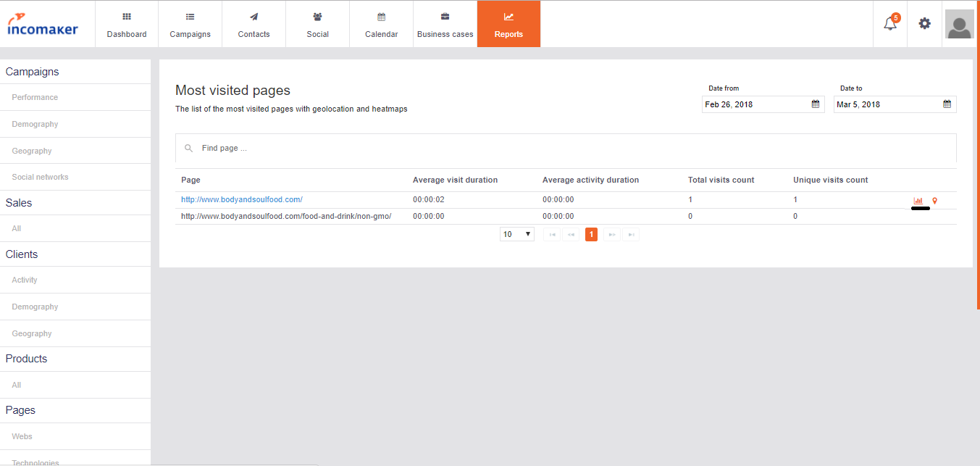The image size is (980, 466).
Task: Go to the Dashboard tab
Action: [x=127, y=24]
